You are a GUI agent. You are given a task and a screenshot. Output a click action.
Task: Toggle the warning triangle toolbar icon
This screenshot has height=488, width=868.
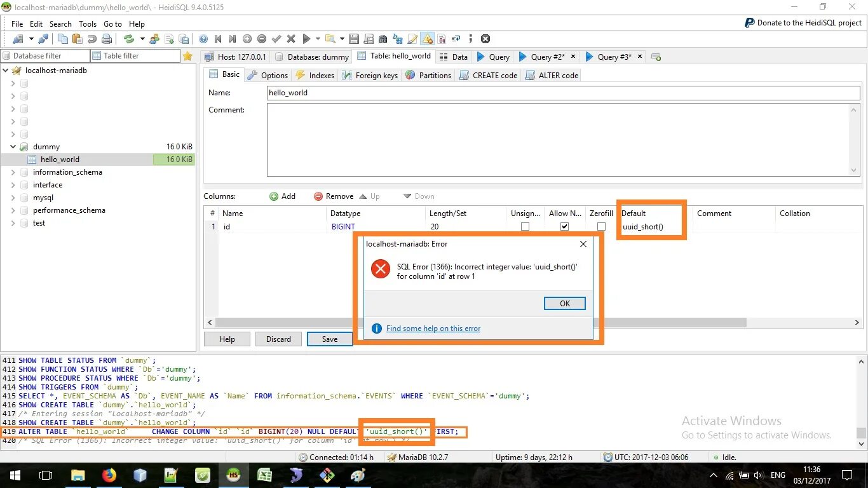point(427,39)
